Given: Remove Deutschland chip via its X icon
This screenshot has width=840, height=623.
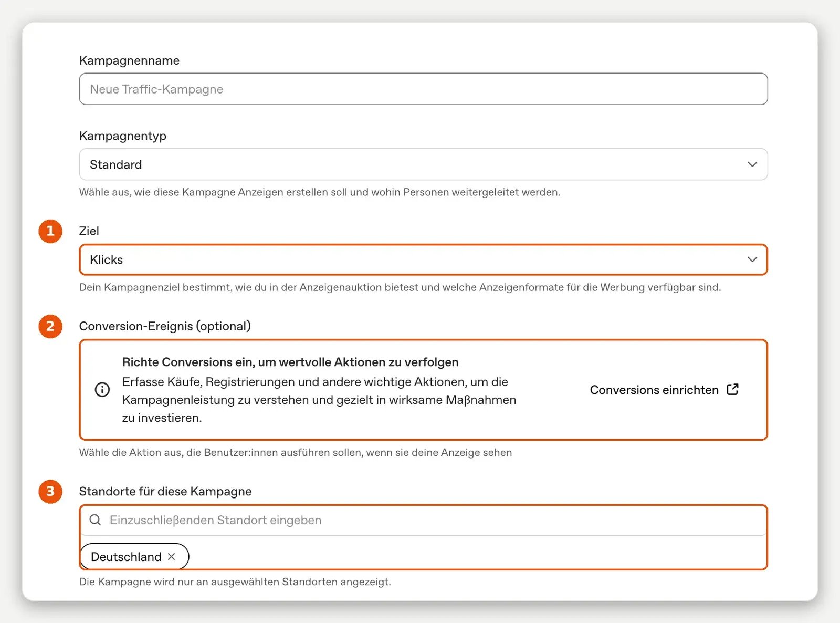Looking at the screenshot, I should tap(172, 557).
